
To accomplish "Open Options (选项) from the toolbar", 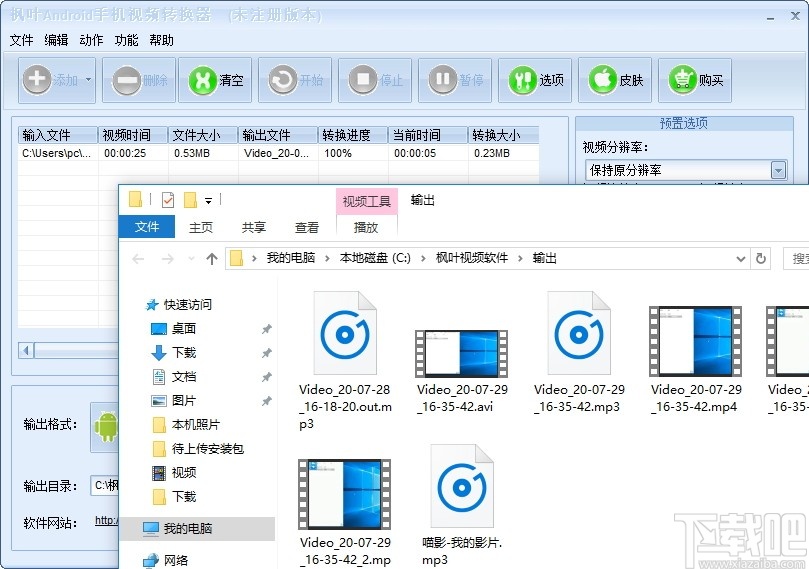I will coord(535,80).
